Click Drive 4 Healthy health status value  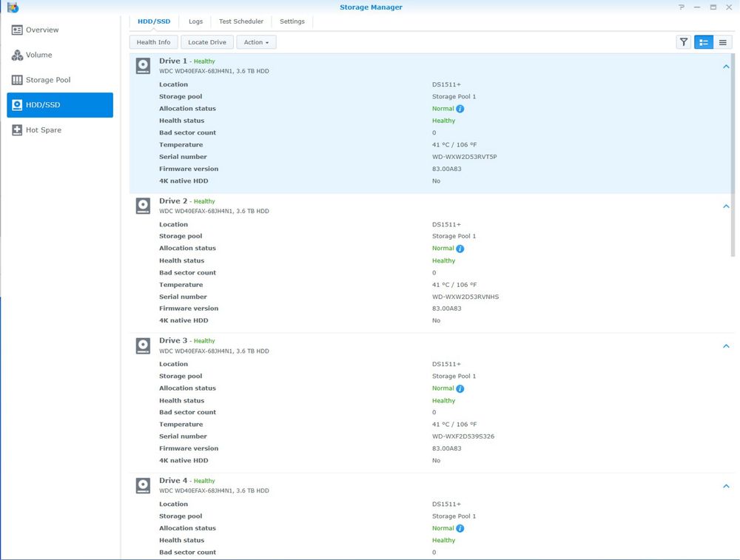click(x=443, y=541)
